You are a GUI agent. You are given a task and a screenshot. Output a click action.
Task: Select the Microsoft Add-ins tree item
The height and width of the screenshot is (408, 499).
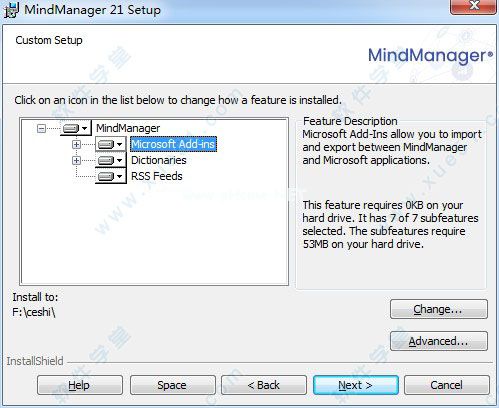point(173,144)
